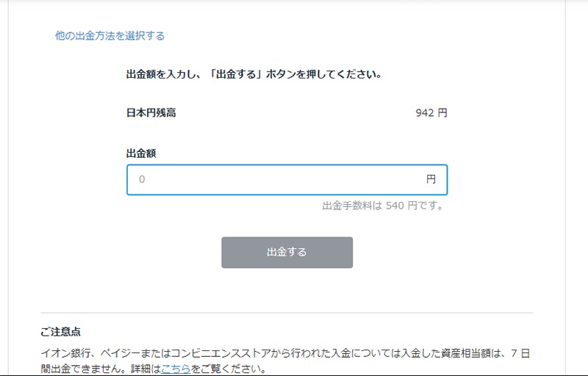Click the 日本円残高 label
The image size is (588, 376).
(151, 112)
